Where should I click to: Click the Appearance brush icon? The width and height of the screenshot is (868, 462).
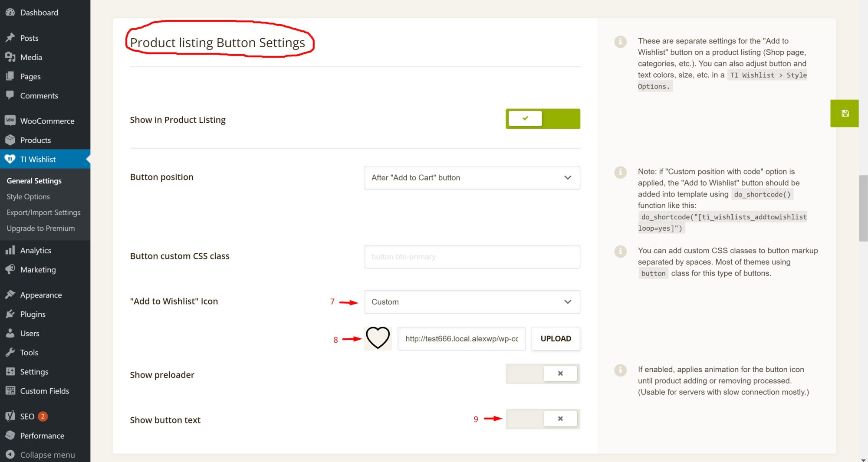(10, 295)
